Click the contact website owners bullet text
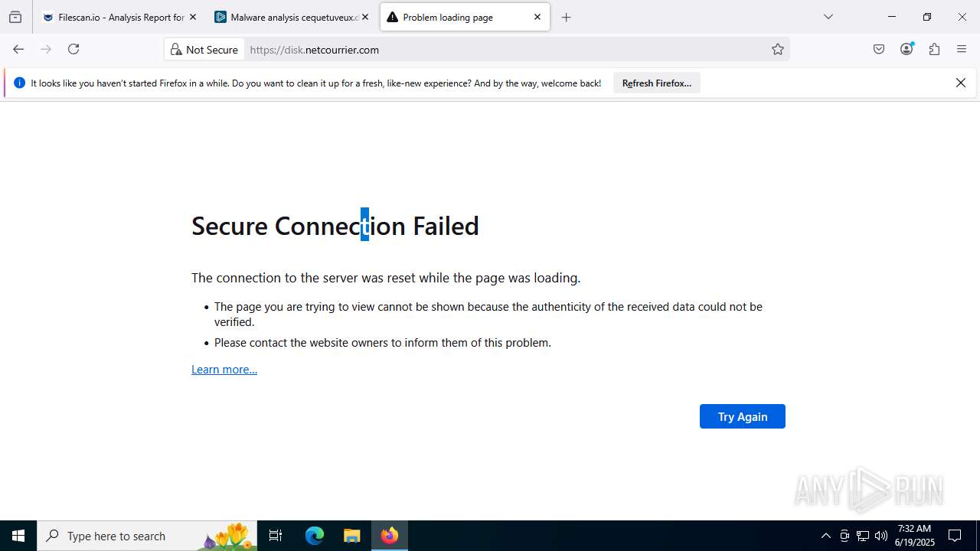The width and height of the screenshot is (980, 551). [x=383, y=343]
